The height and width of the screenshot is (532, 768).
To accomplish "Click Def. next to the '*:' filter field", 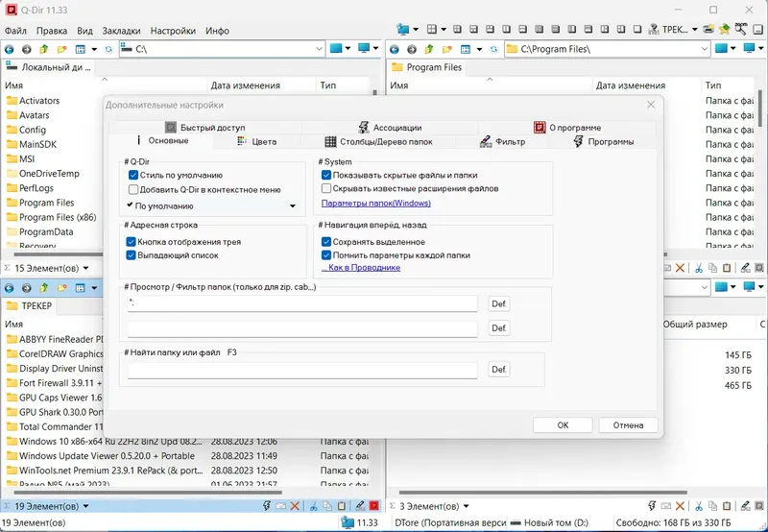I will [499, 303].
